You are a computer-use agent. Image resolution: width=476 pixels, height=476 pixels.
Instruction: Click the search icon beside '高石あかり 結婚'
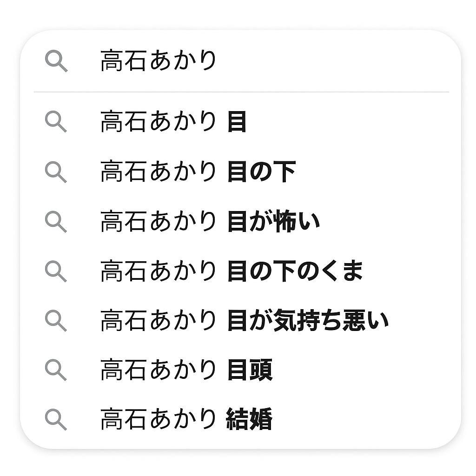56,419
